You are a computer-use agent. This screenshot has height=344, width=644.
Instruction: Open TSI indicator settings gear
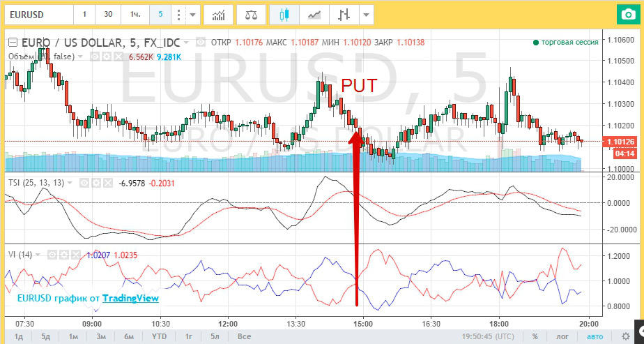click(95, 182)
